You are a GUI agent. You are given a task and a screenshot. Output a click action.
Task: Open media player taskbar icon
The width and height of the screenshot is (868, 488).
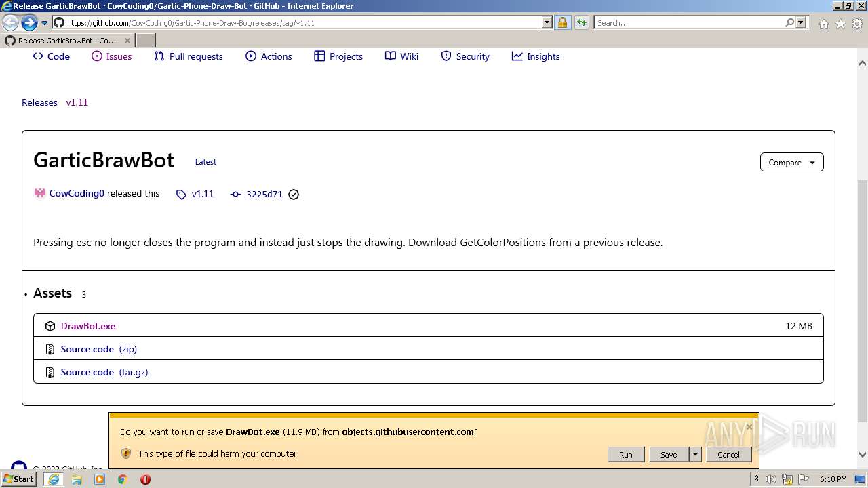click(100, 479)
